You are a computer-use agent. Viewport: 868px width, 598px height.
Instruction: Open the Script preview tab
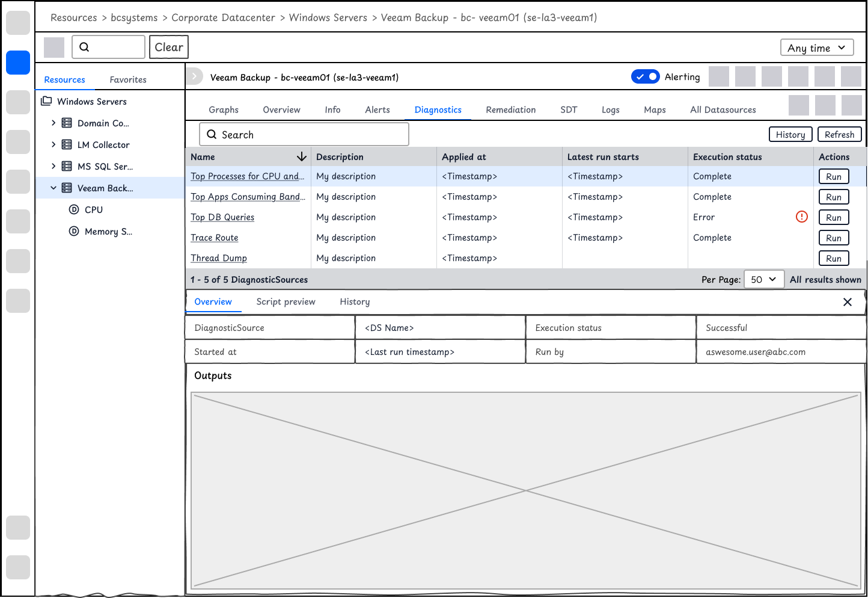point(286,301)
